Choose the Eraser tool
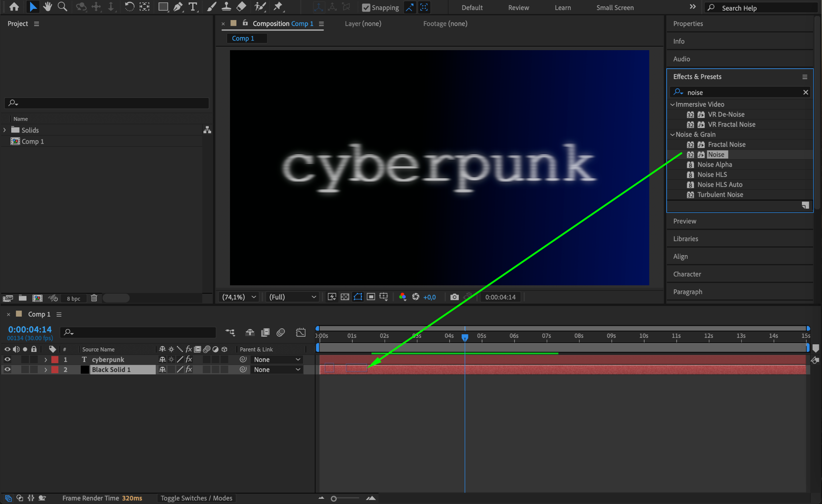 241,7
